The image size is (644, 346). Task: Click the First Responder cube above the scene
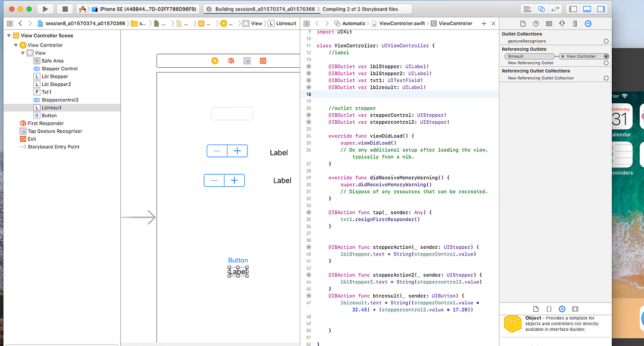(x=230, y=61)
